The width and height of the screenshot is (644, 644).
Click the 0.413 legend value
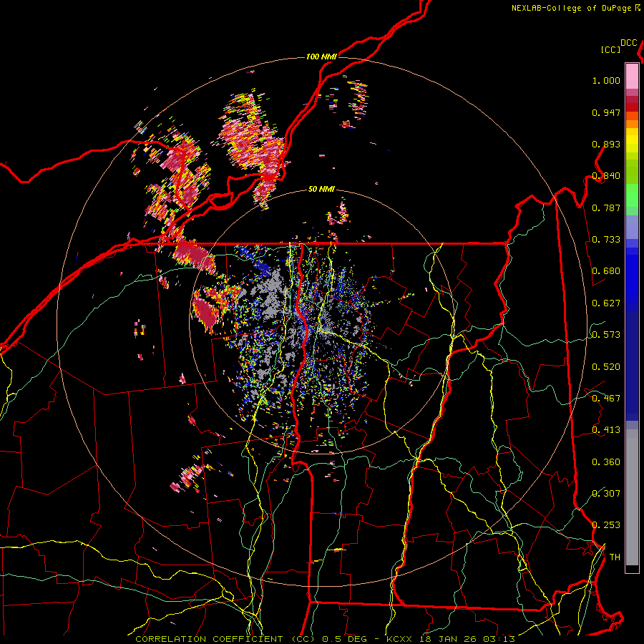(606, 430)
